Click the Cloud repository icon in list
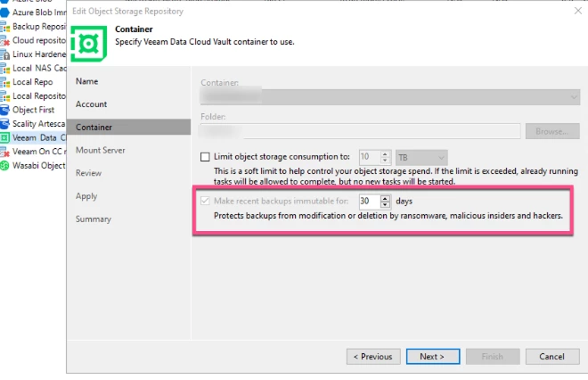 4,40
